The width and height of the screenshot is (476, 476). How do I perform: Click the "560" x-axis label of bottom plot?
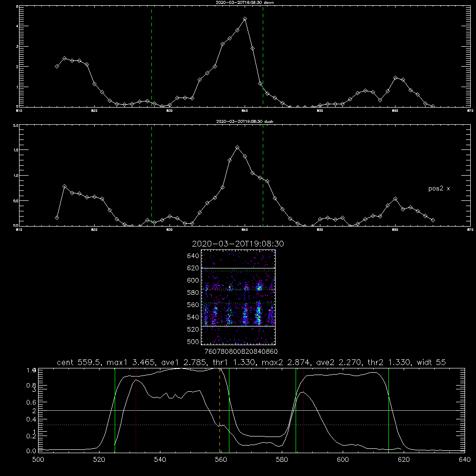click(x=221, y=460)
